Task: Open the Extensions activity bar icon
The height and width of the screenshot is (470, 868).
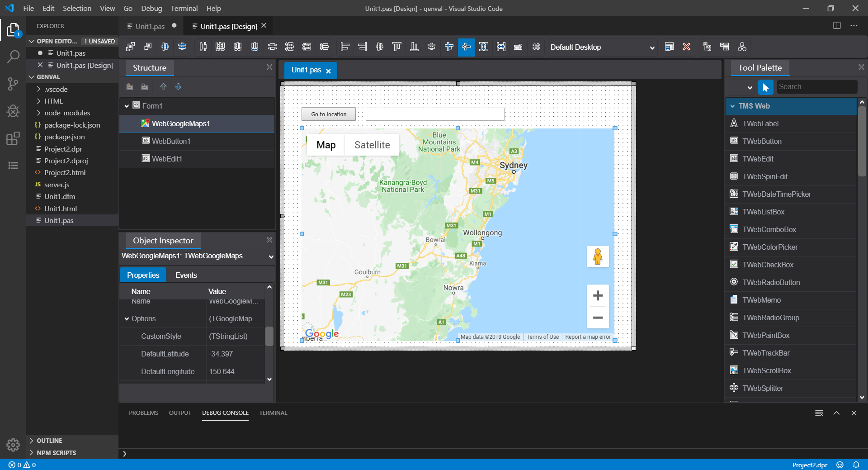Action: 13,138
